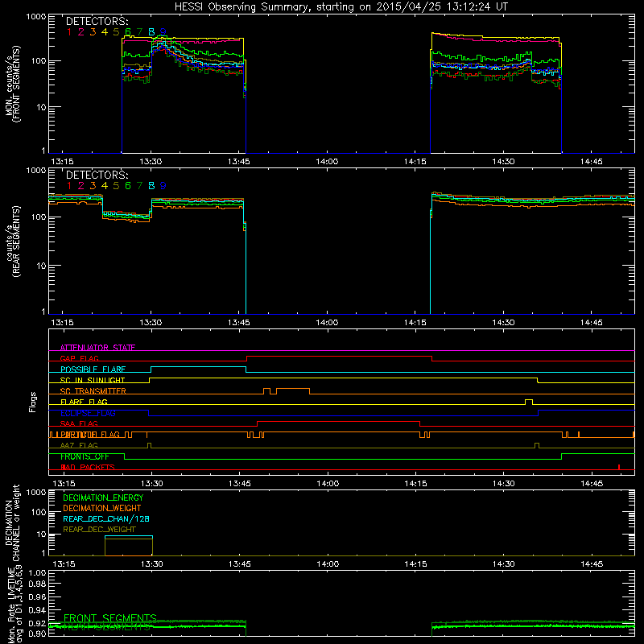
Task: Click the SC_IN_SUNLIGHT flag label
Action: pyautogui.click(x=93, y=380)
